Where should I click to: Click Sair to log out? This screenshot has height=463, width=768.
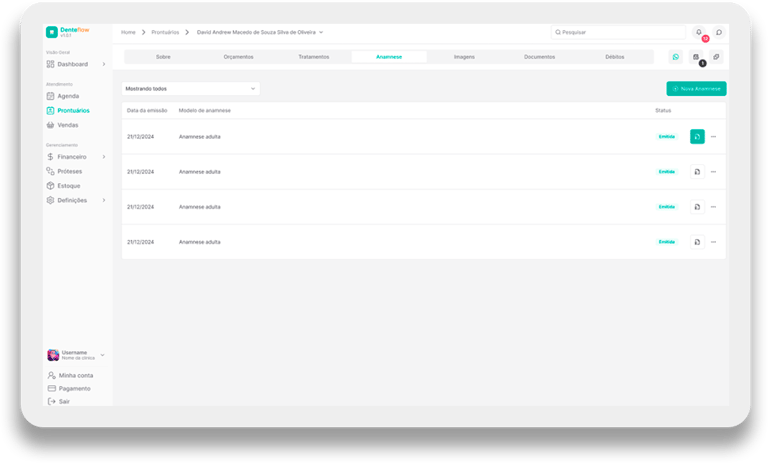point(64,401)
